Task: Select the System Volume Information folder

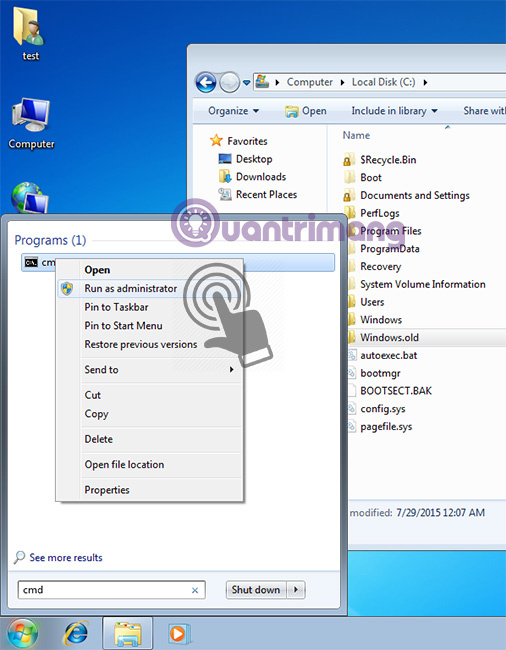Action: (414, 284)
